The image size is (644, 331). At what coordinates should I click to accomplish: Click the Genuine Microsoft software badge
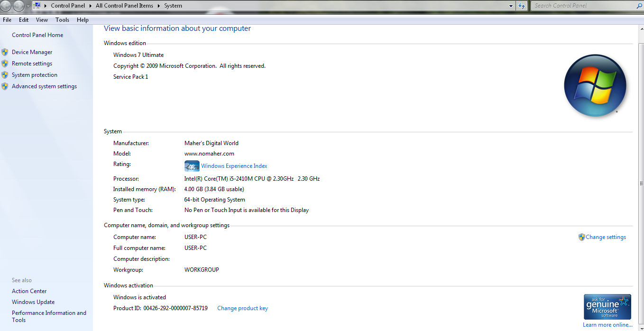(607, 307)
